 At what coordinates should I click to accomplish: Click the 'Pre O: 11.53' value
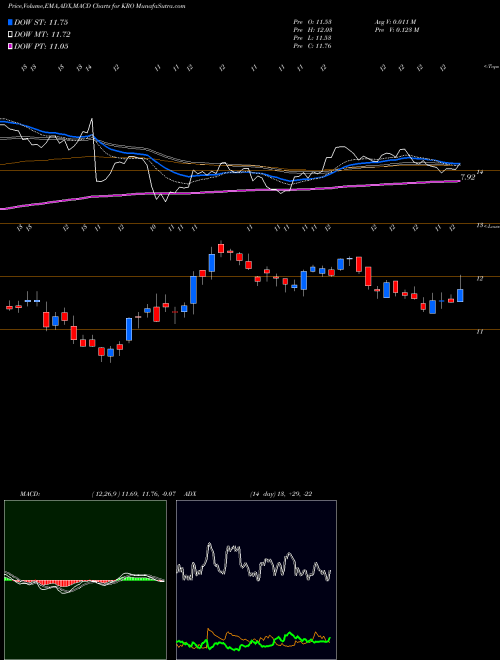coord(313,22)
